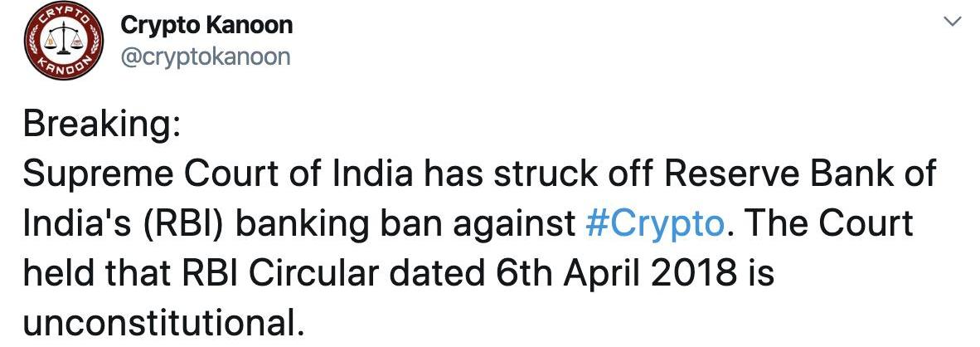This screenshot has height=347, width=980.
Task: Click "held that" at the line start
Action: 93,274
